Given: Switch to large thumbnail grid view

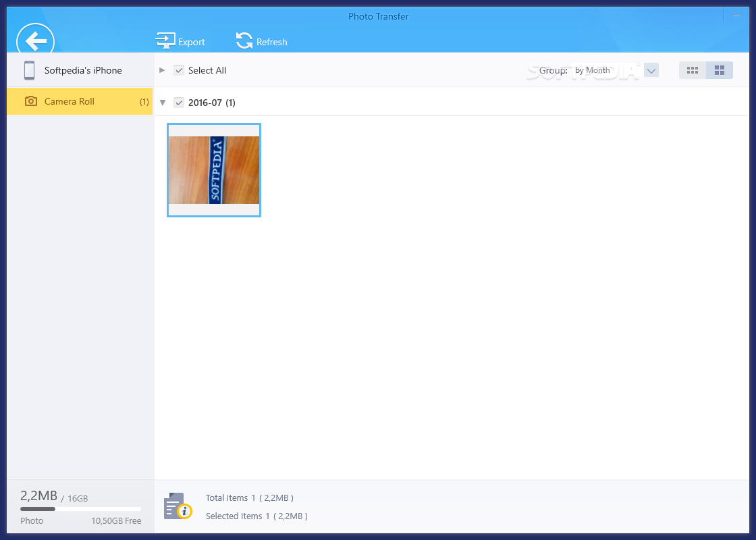Looking at the screenshot, I should [720, 70].
